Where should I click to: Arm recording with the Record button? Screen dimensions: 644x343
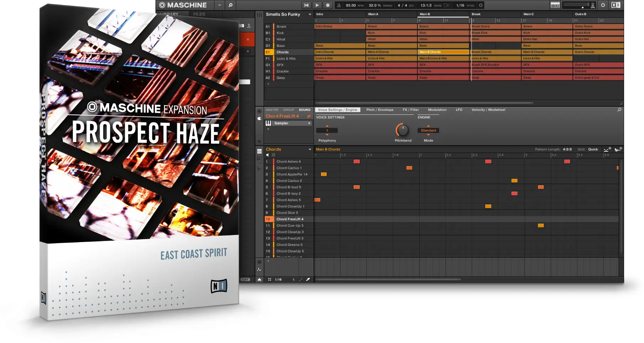tap(328, 5)
